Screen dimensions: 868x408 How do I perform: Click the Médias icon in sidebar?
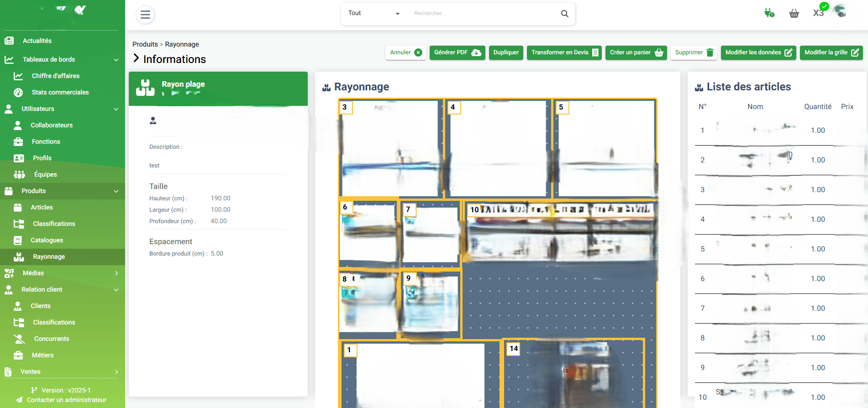[x=9, y=273]
